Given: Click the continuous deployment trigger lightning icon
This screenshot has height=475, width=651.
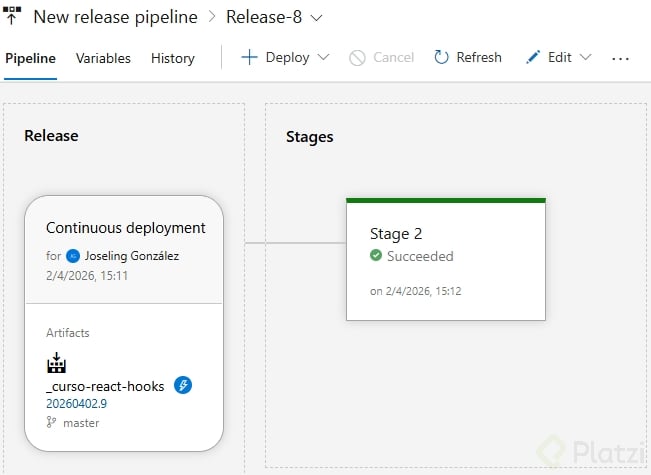Looking at the screenshot, I should pos(183,385).
